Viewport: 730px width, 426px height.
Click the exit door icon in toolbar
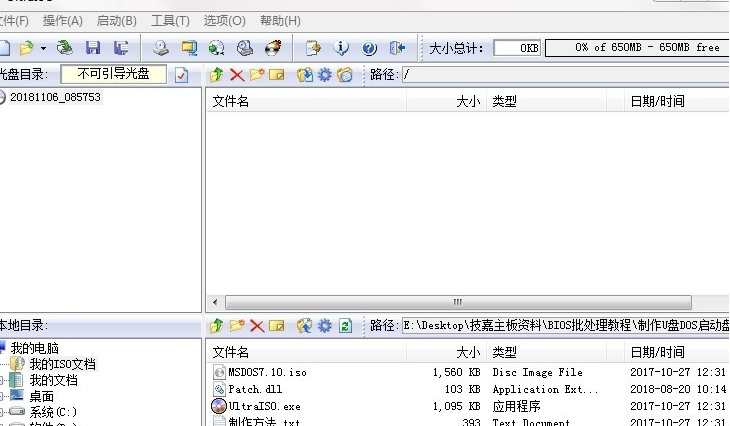tap(397, 47)
